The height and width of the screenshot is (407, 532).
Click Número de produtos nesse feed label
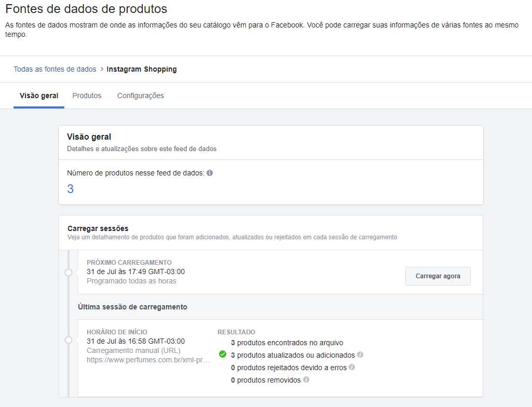pos(135,173)
